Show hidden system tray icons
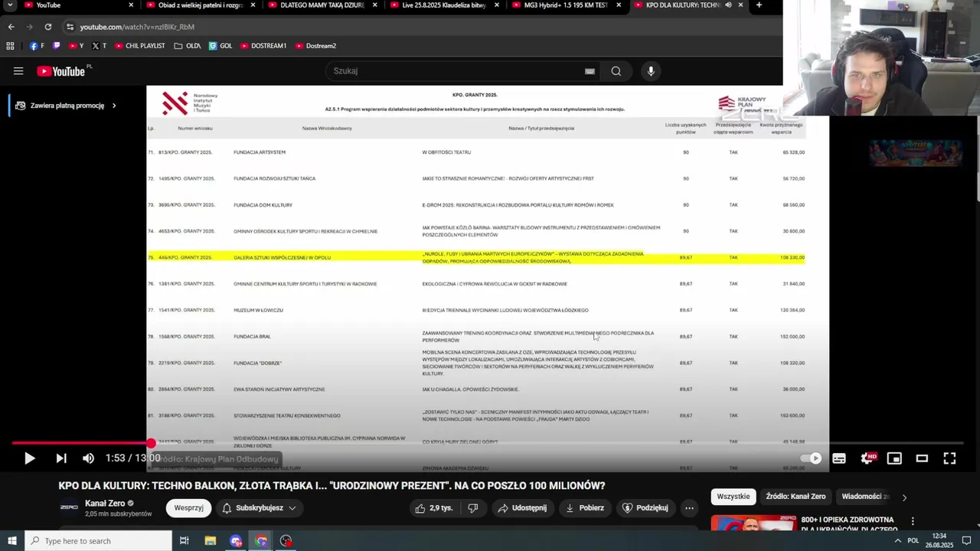Screen dimensions: 980x551 (x=897, y=541)
